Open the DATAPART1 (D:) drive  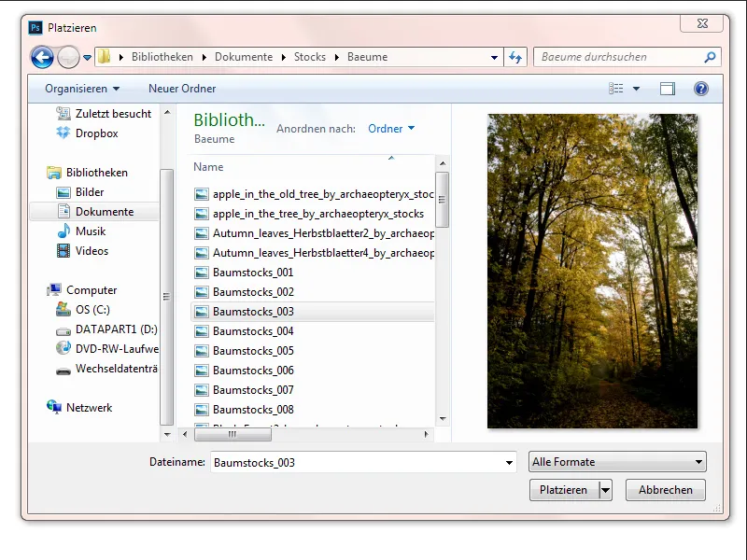point(106,329)
